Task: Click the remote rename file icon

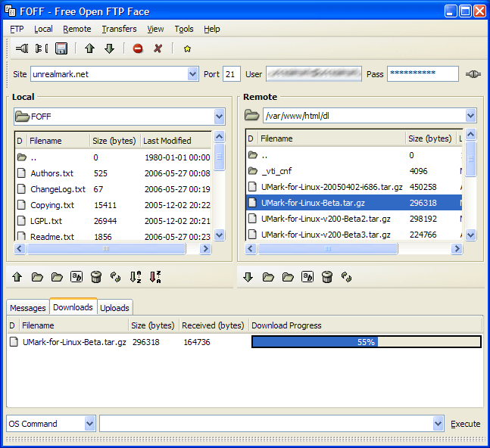Action: pos(307,277)
